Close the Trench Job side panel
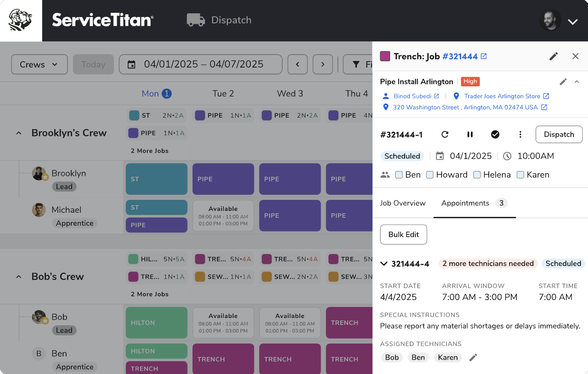 [x=575, y=56]
